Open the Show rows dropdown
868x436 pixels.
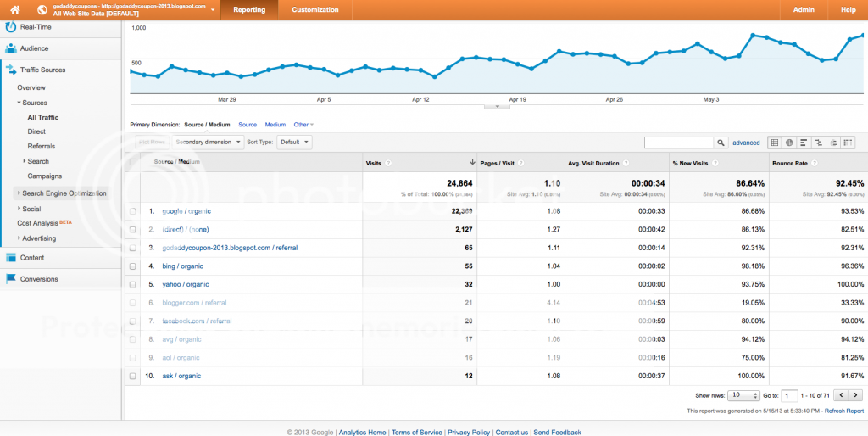[x=744, y=395]
